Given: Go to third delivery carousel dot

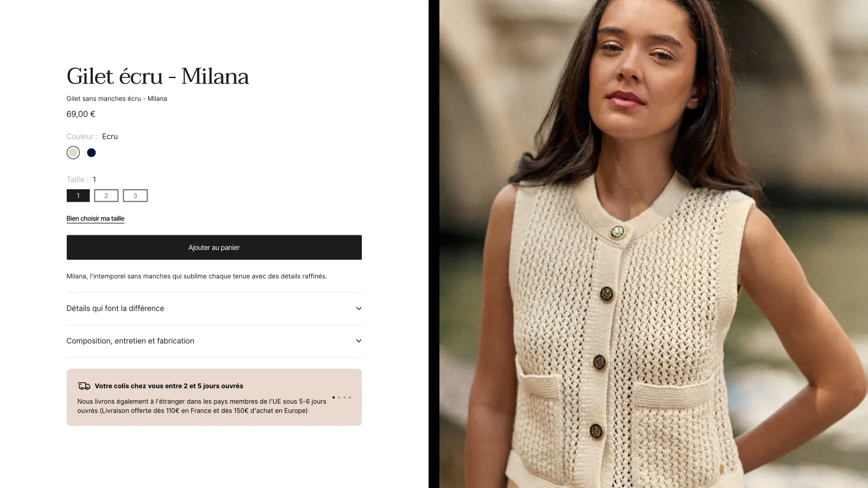Looking at the screenshot, I should coord(344,397).
